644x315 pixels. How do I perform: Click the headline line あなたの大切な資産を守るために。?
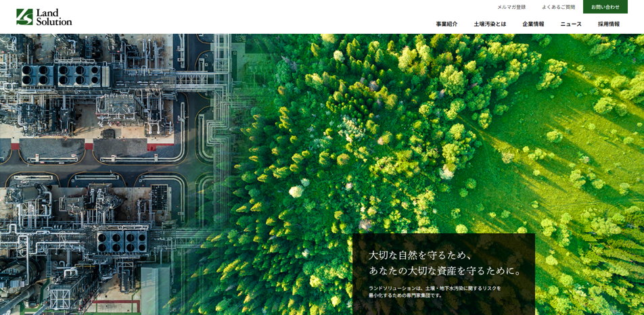point(446,270)
